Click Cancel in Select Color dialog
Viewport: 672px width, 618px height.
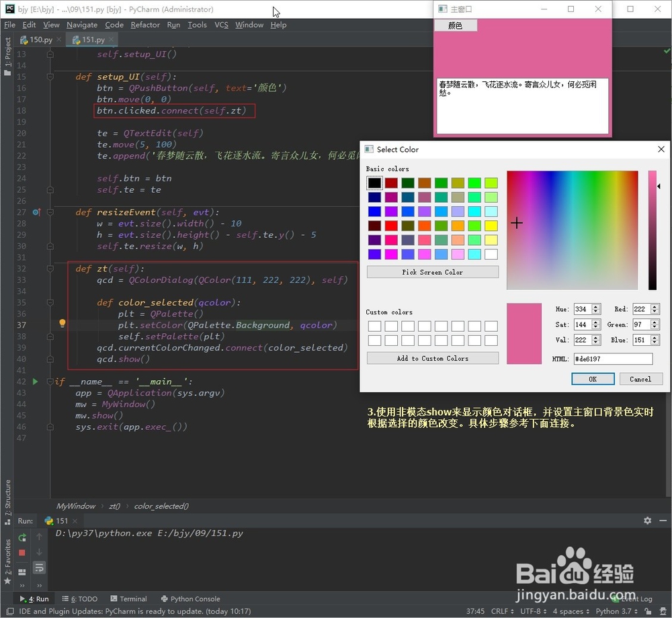click(640, 379)
